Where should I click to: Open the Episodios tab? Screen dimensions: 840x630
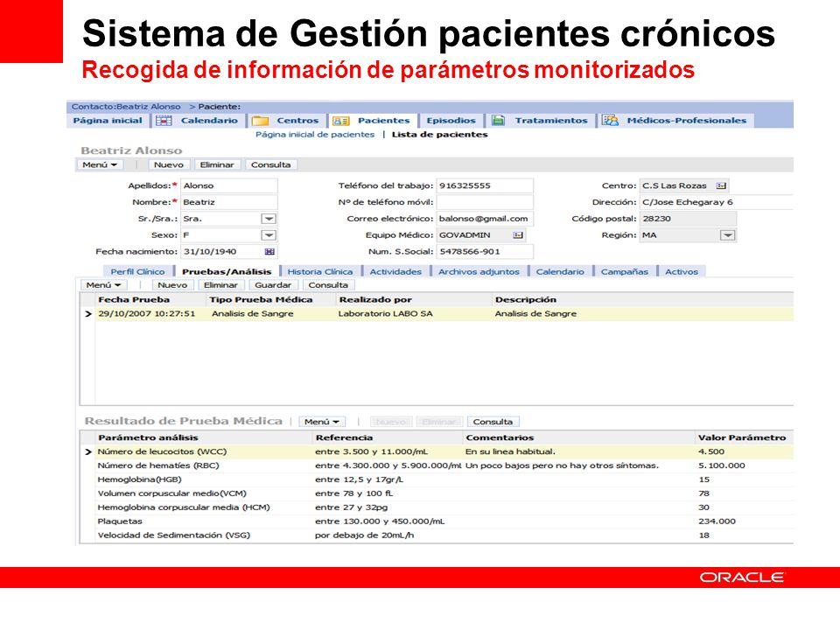(451, 121)
